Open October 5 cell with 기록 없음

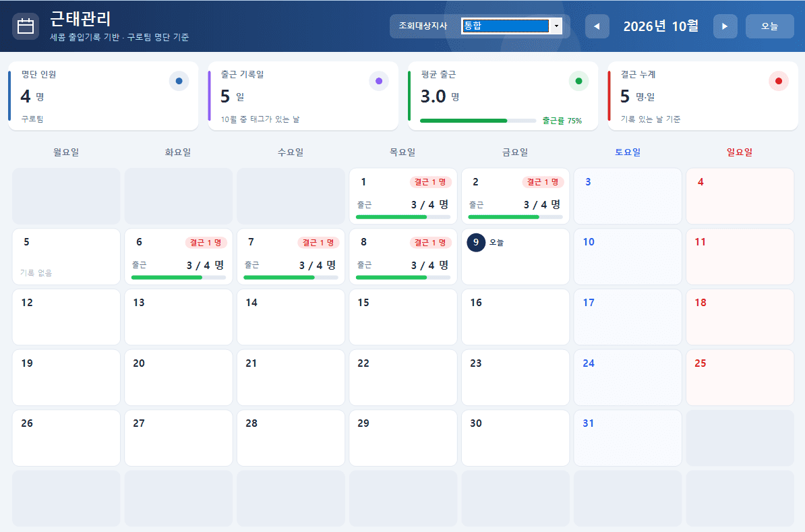pos(66,257)
